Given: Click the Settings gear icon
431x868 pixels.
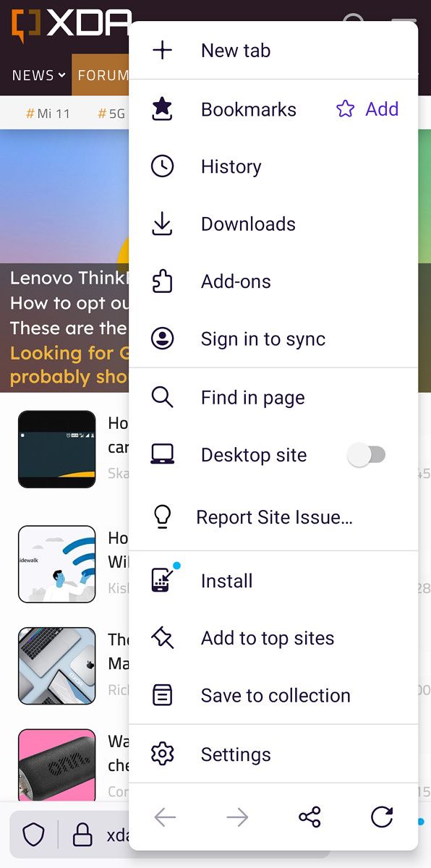Looking at the screenshot, I should point(163,754).
